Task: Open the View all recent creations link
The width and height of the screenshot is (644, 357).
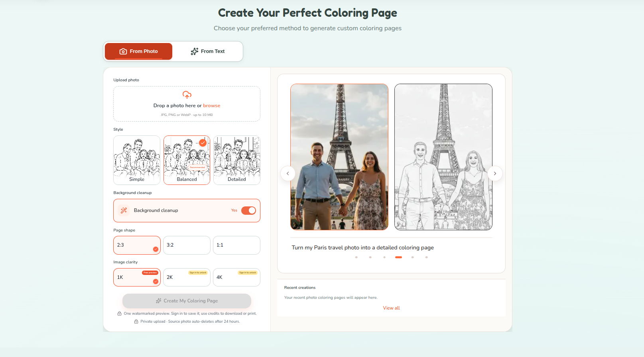Action: tap(391, 308)
